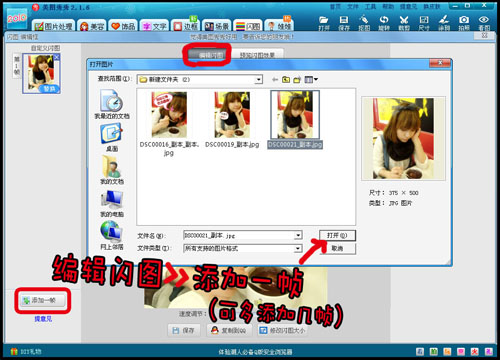Click the 修改闪图大小 button
Screen dimensions: 500x360
(x=283, y=330)
